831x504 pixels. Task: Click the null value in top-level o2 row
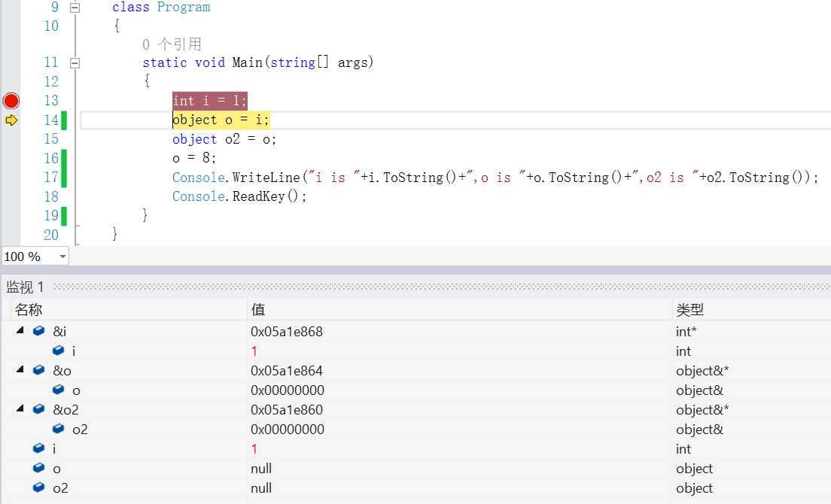point(261,488)
